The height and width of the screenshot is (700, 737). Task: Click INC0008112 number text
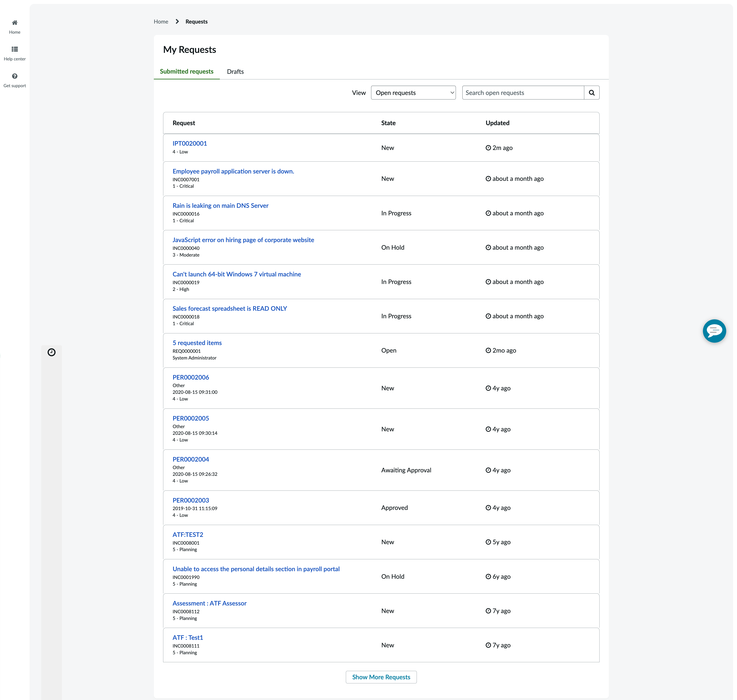click(x=186, y=612)
